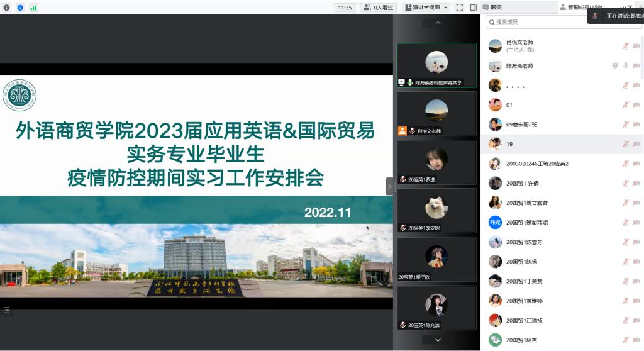
Task: Click the blue security shield icon
Action: 19,8
